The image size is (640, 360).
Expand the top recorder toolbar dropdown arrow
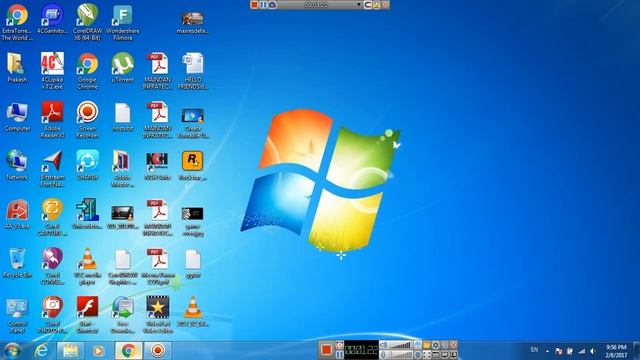point(358,5)
